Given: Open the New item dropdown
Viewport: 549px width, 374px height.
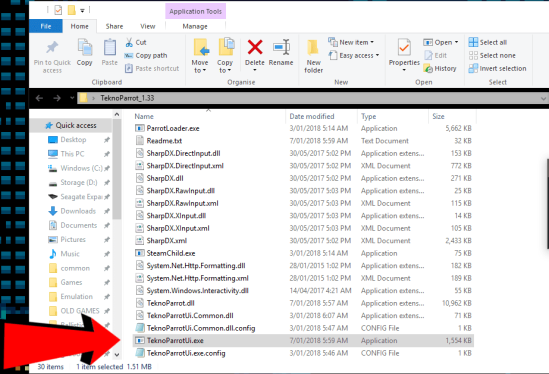Looking at the screenshot, I should (x=351, y=42).
